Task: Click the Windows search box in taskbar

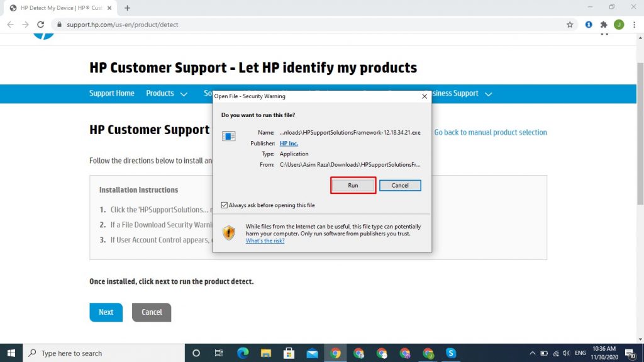Action: click(104, 353)
